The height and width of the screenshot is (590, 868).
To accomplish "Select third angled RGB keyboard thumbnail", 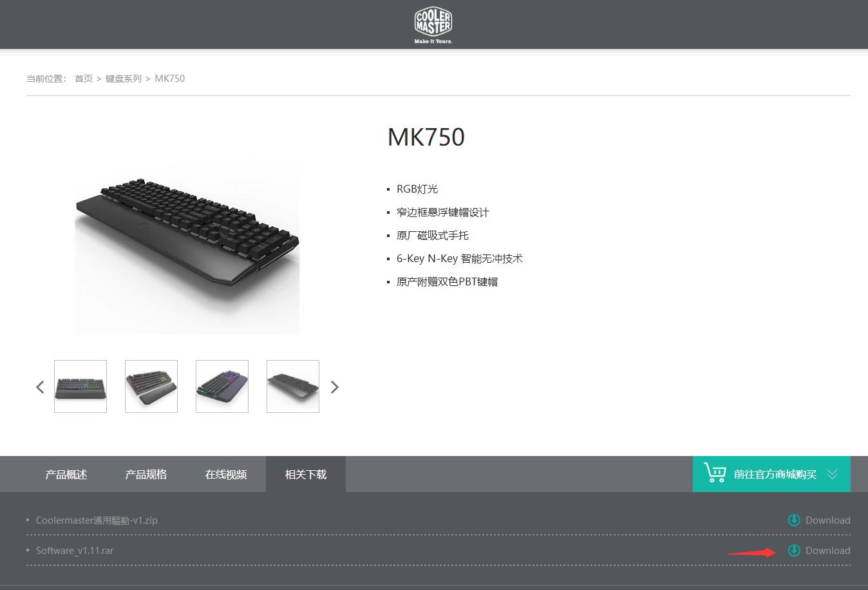I will [x=222, y=386].
